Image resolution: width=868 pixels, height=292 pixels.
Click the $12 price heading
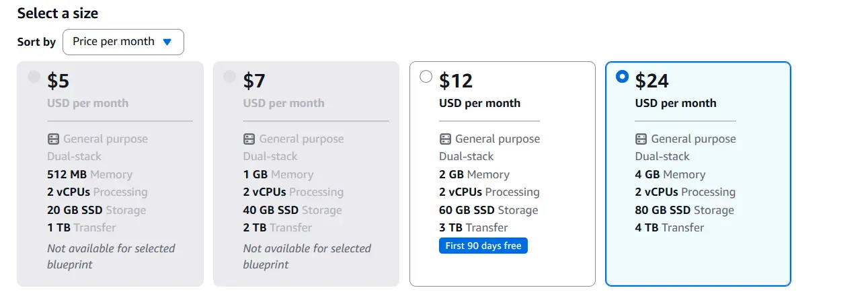pos(456,81)
